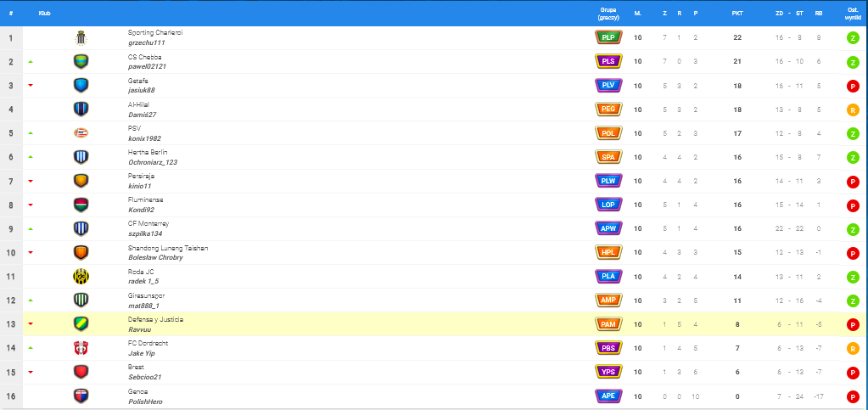Image resolution: width=868 pixels, height=410 pixels.
Task: Open player profile grzechu111
Action: point(146,42)
